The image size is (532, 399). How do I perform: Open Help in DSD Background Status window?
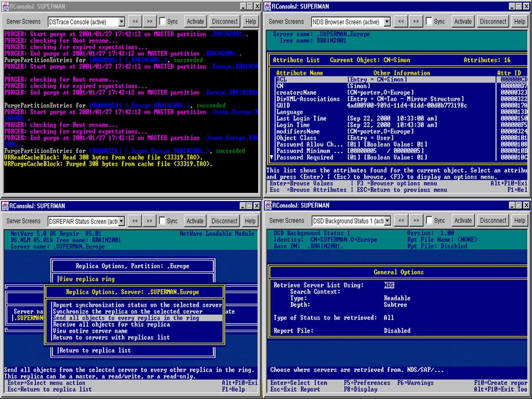click(x=520, y=221)
